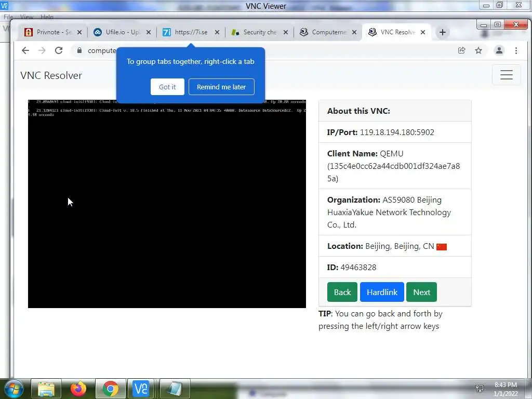Open Firefox from the taskbar
Screen dimensions: 532x399
coord(78,389)
